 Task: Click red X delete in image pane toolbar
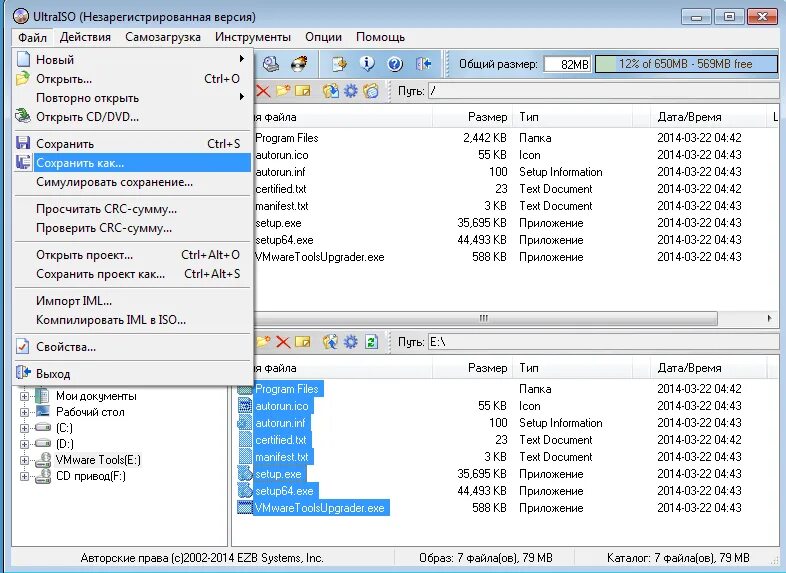263,91
